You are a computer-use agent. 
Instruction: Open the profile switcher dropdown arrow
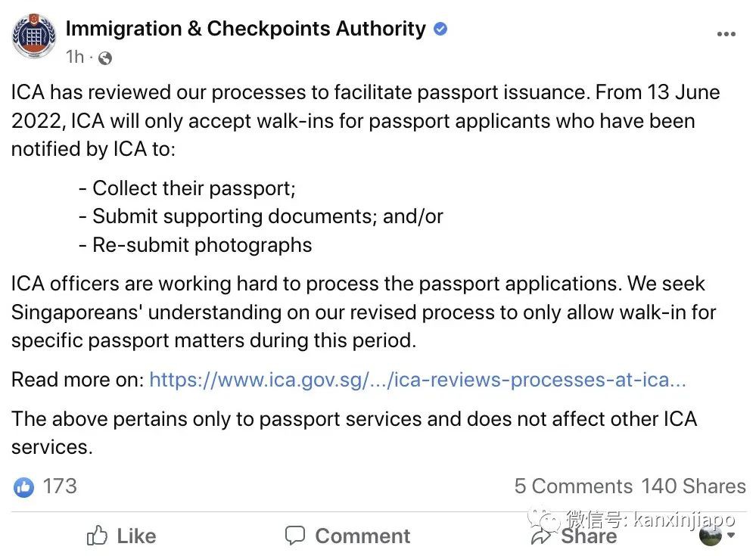coord(731,536)
